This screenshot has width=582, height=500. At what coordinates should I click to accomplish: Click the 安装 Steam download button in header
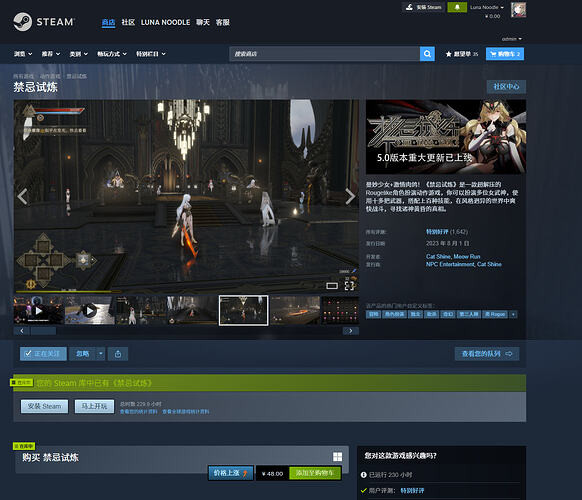pyautogui.click(x=423, y=7)
